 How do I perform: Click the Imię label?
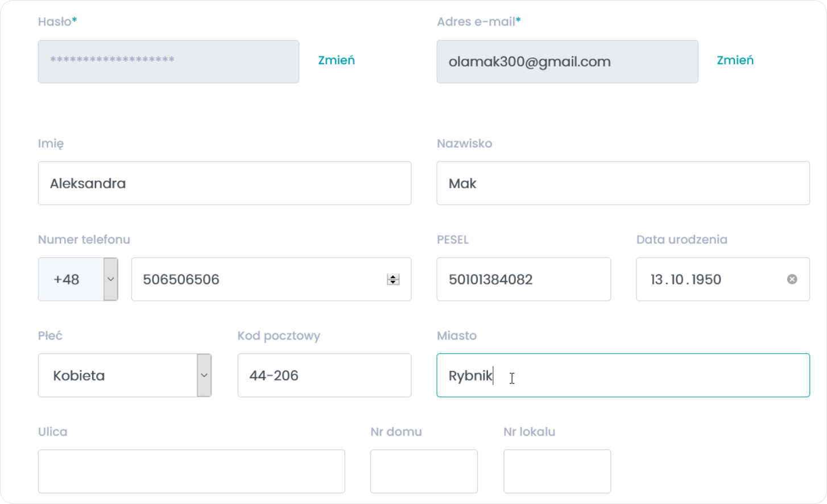click(x=51, y=144)
